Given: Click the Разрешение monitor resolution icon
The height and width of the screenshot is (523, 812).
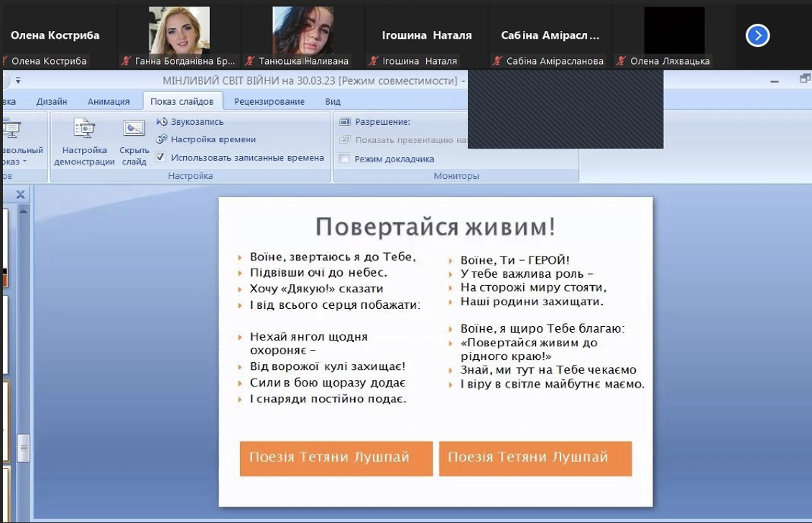Looking at the screenshot, I should pos(345,122).
